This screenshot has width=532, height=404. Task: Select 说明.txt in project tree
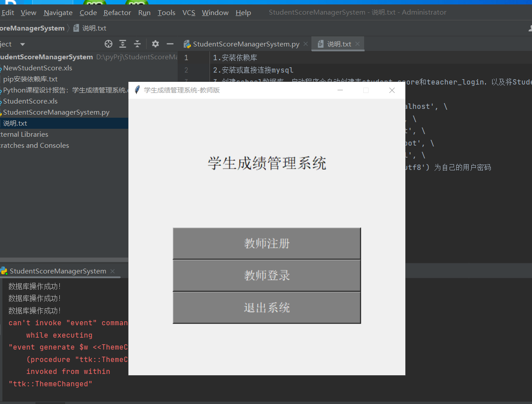click(64, 123)
